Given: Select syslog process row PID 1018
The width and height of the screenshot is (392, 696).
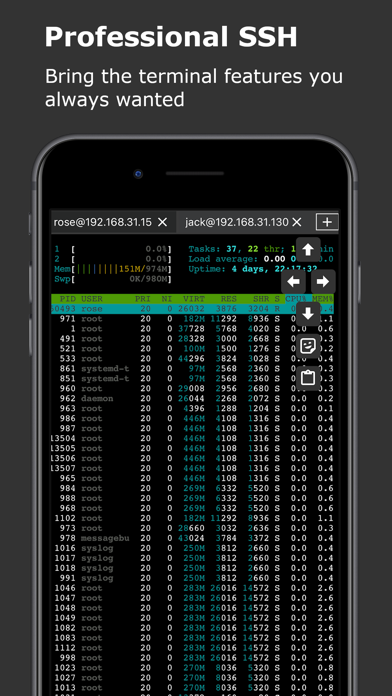Looking at the screenshot, I should [x=192, y=568].
